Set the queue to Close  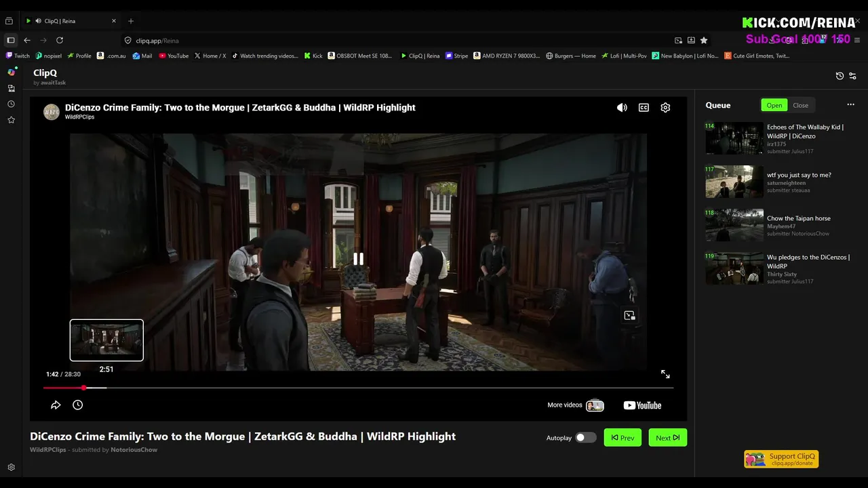[801, 105]
